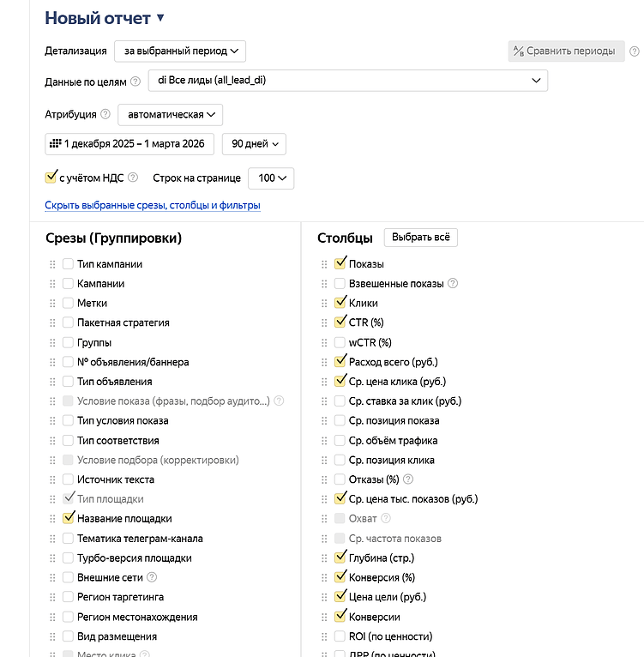This screenshot has height=657, width=644.
Task: Click drag handle of Регион таргетинга row
Action: click(x=52, y=597)
